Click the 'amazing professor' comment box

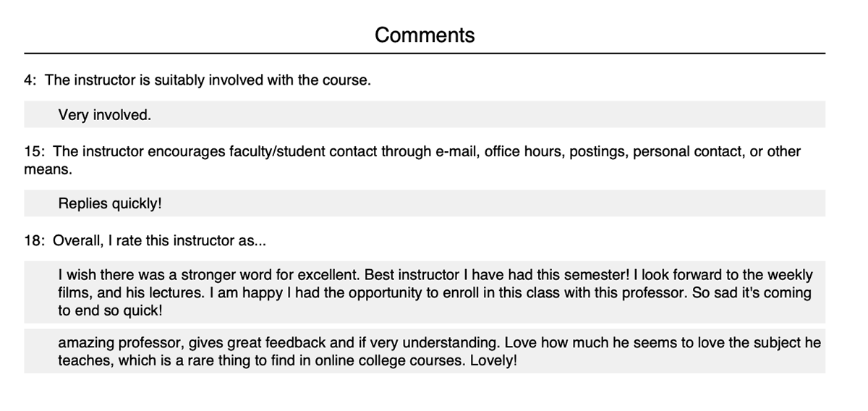pos(425,351)
